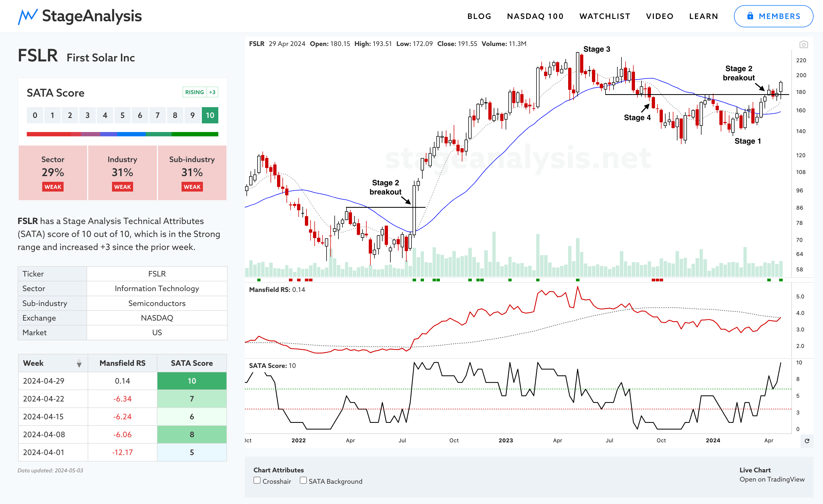This screenshot has height=504, width=823.
Task: Open the Blog menu item
Action: click(x=479, y=16)
